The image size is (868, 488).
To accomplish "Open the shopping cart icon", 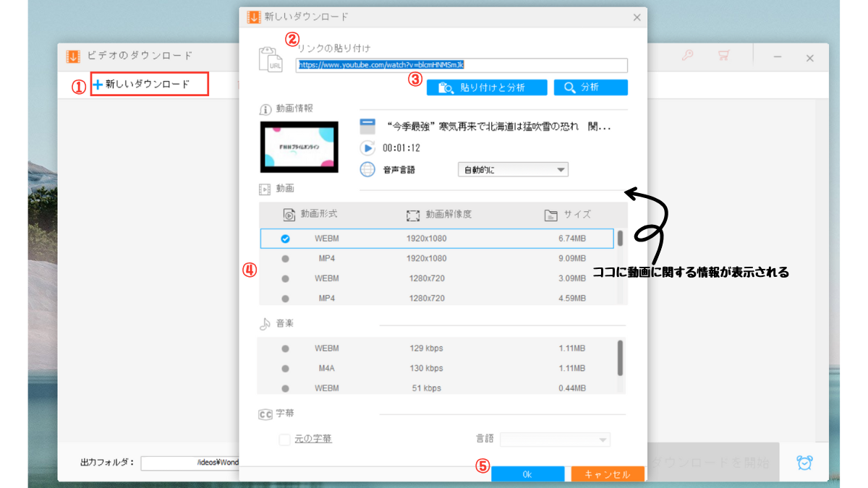I will pos(723,56).
